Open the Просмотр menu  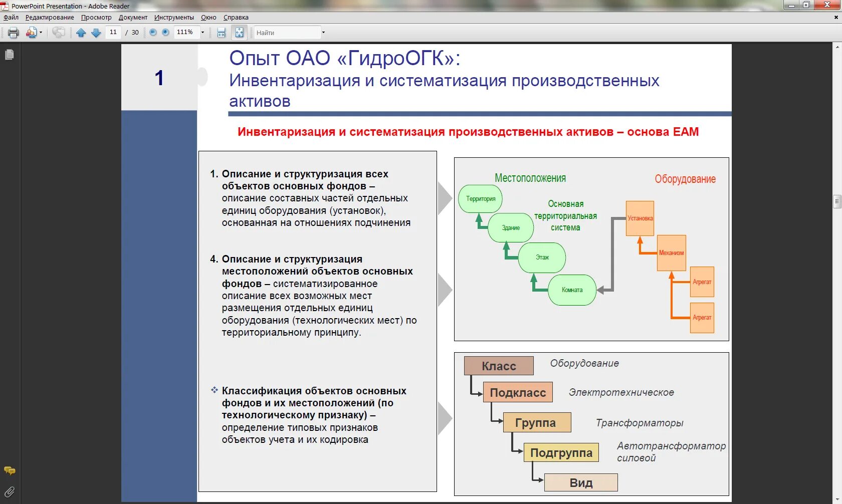(x=96, y=18)
